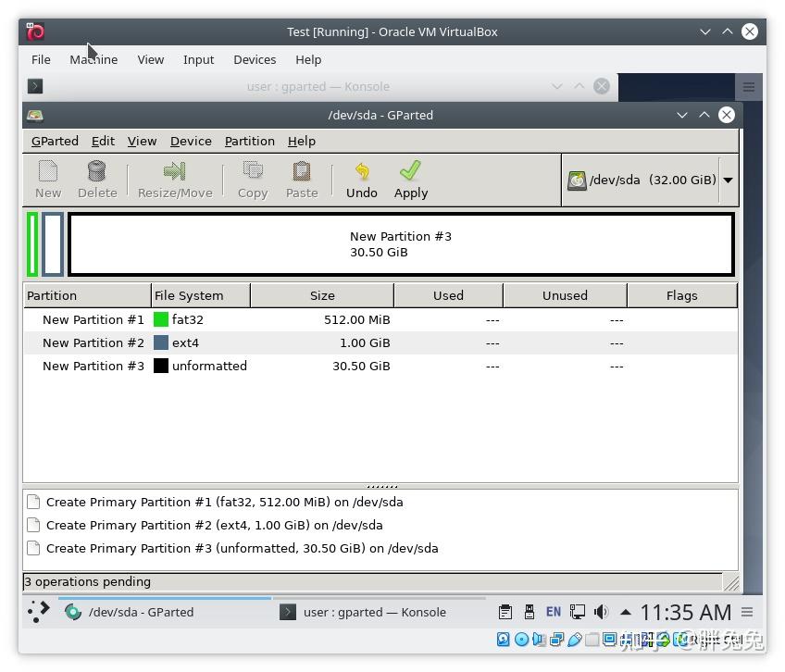The image size is (785, 672).
Task: Click the VirtualBox network status icon
Action: (x=556, y=640)
